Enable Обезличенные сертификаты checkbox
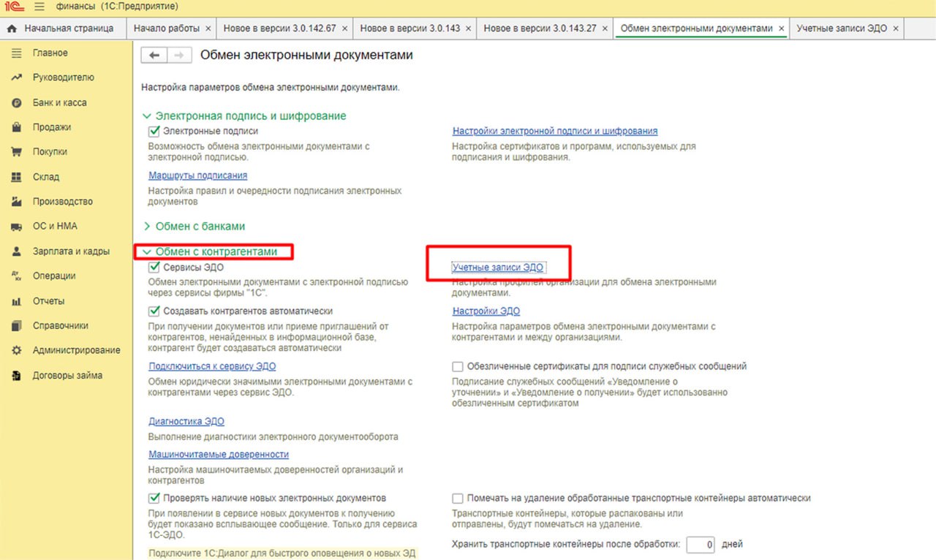The width and height of the screenshot is (936, 560). click(x=458, y=366)
